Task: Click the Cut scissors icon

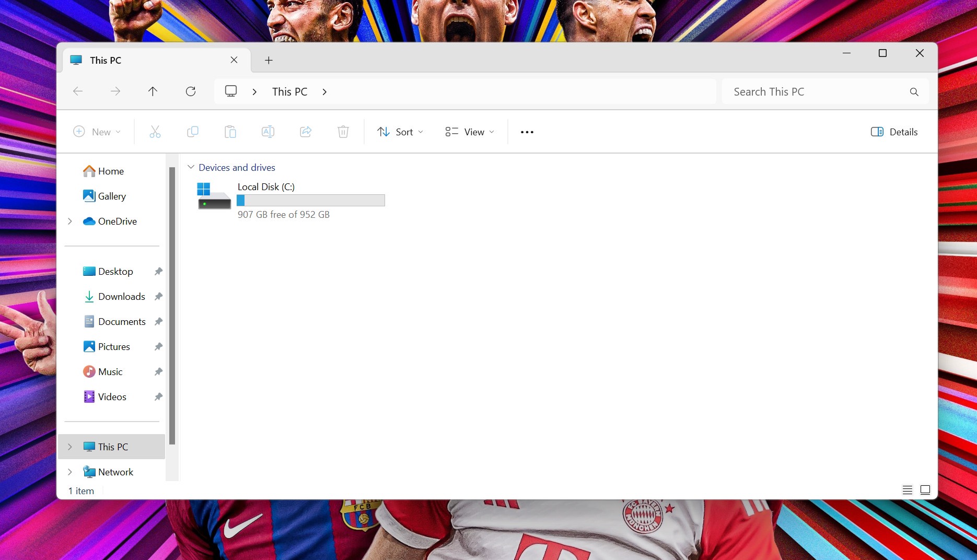Action: (x=155, y=132)
